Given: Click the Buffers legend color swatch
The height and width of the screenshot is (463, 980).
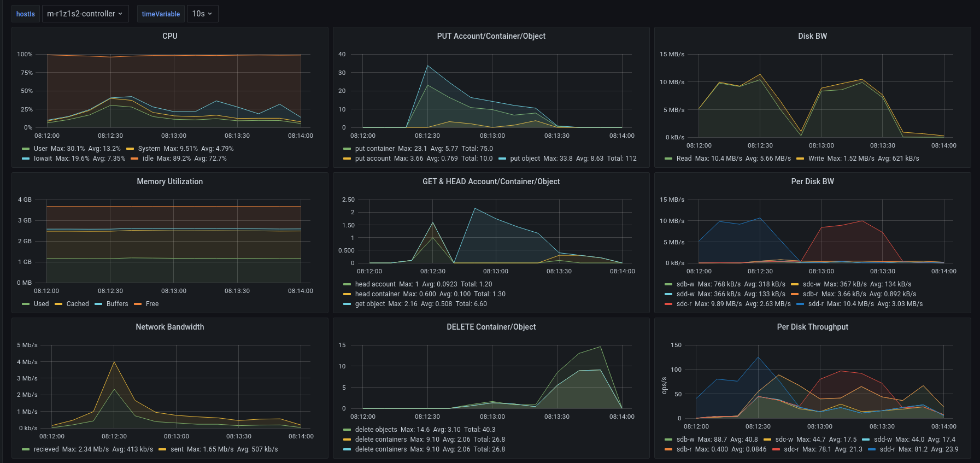Looking at the screenshot, I should click(x=98, y=304).
